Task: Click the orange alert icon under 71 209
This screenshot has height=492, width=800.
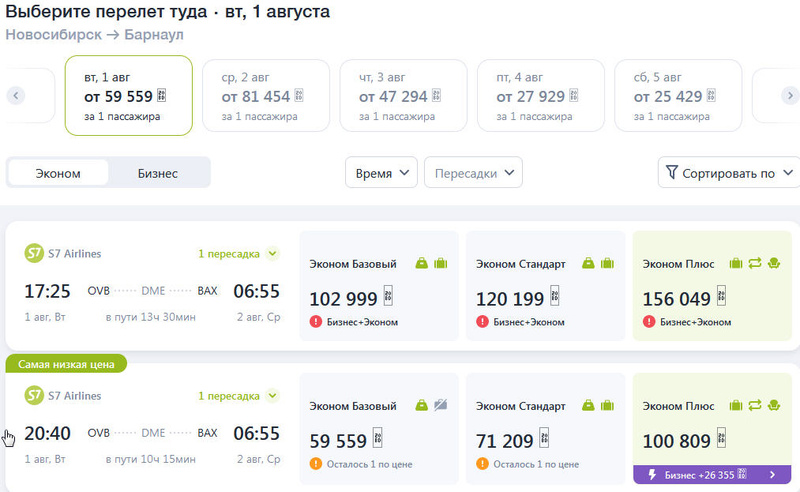Action: point(482,464)
